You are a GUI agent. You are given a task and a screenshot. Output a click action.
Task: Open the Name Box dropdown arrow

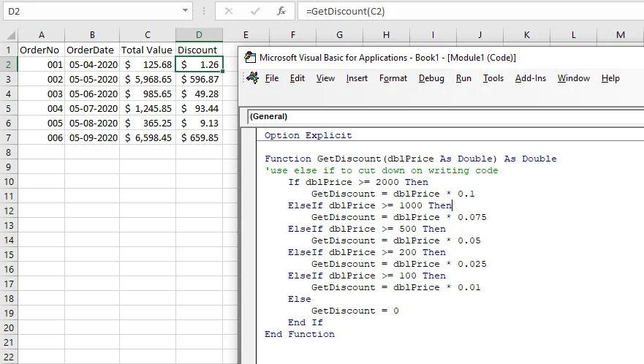pos(185,11)
